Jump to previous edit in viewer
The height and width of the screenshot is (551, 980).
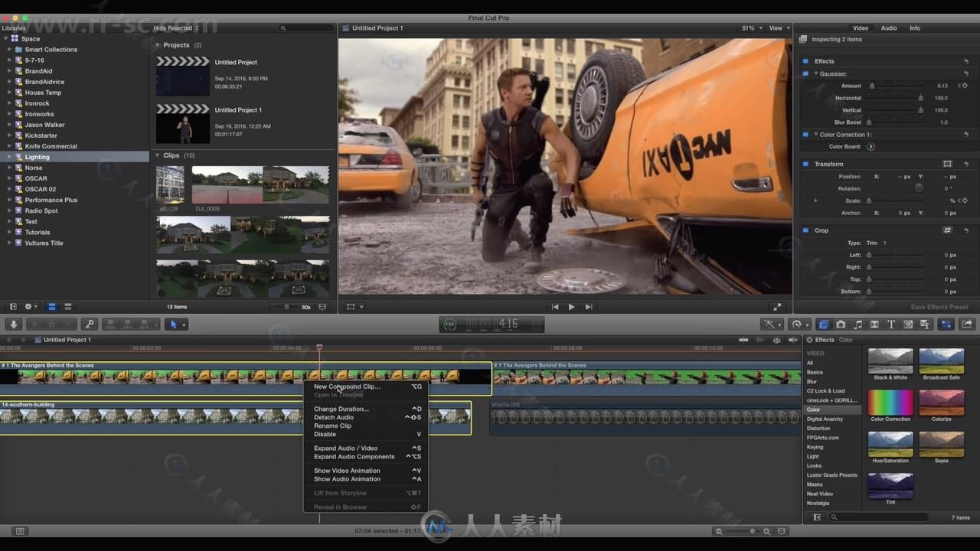click(x=555, y=307)
